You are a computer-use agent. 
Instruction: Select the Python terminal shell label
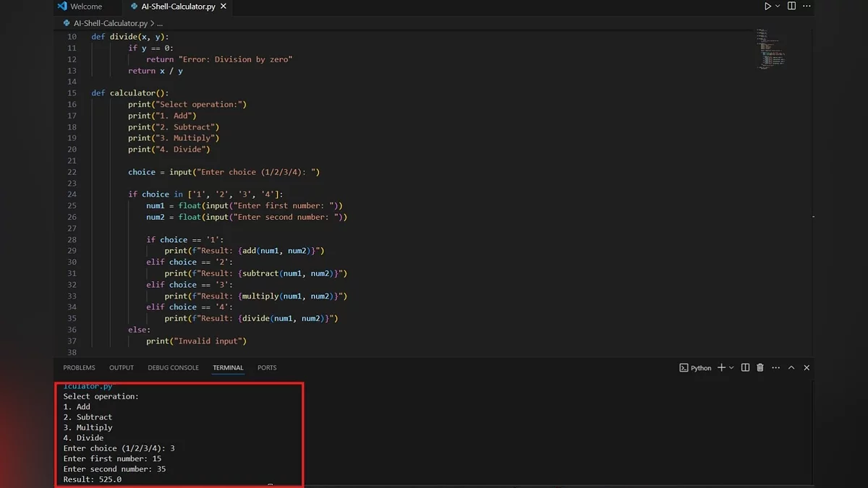point(695,368)
